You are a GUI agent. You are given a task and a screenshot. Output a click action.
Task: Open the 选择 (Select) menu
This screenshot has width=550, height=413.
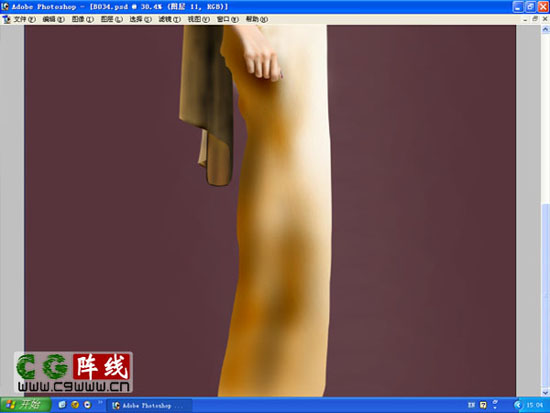tap(141, 19)
